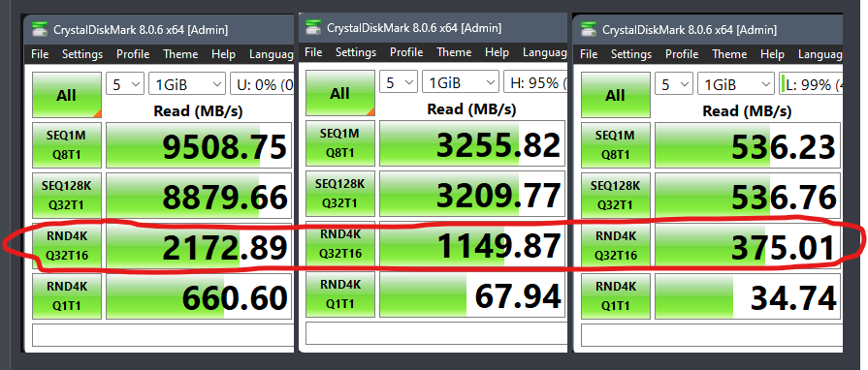Open the H: 95% drive dropdown
Screen dimensions: 868x370
click(535, 82)
